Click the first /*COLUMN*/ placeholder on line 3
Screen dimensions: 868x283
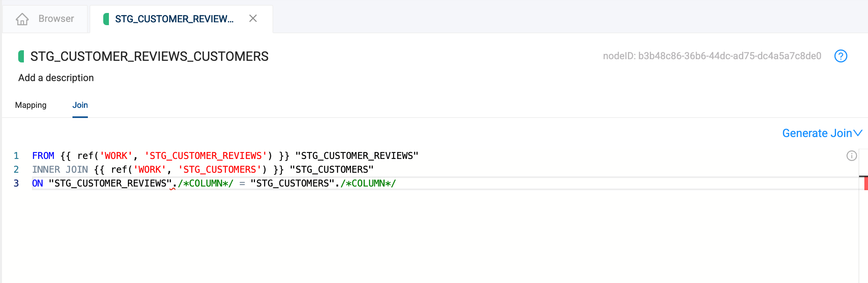point(206,183)
